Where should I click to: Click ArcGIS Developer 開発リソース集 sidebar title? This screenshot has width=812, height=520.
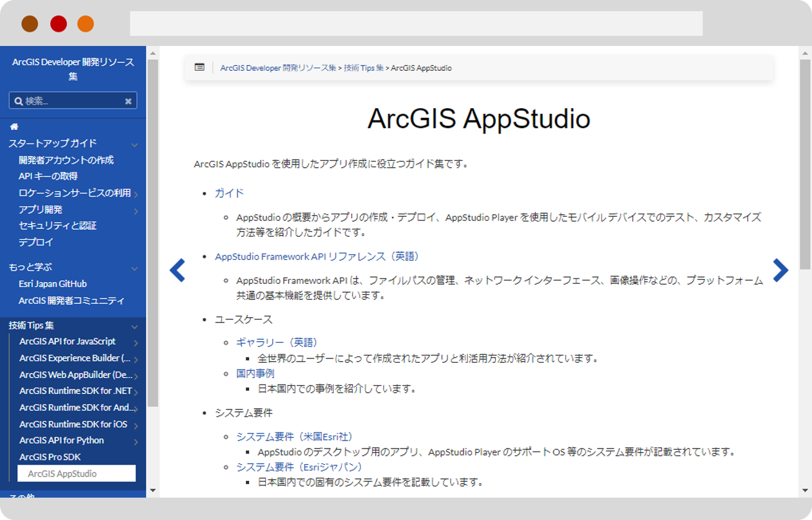point(73,69)
